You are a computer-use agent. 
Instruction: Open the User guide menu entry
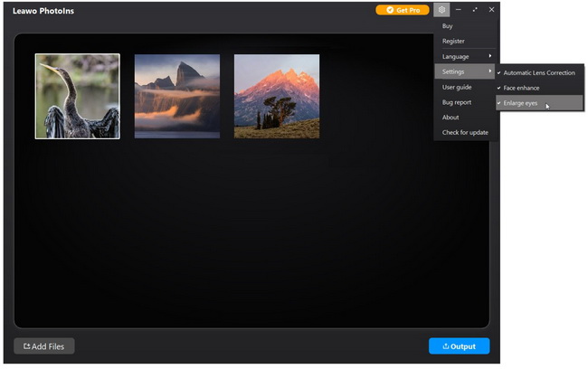click(x=457, y=87)
